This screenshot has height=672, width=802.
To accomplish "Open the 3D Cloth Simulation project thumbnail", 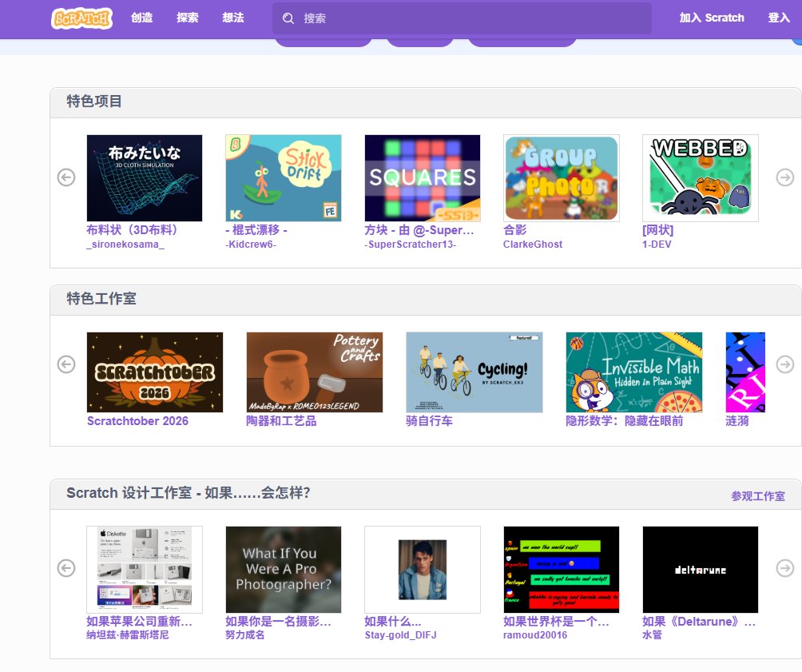I will [145, 178].
